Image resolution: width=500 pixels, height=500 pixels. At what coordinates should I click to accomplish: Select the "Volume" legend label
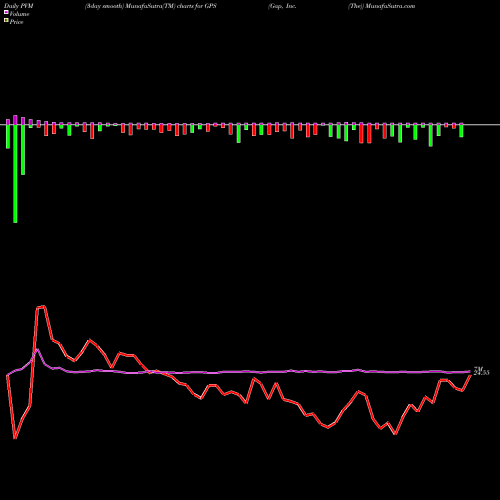[19, 14]
